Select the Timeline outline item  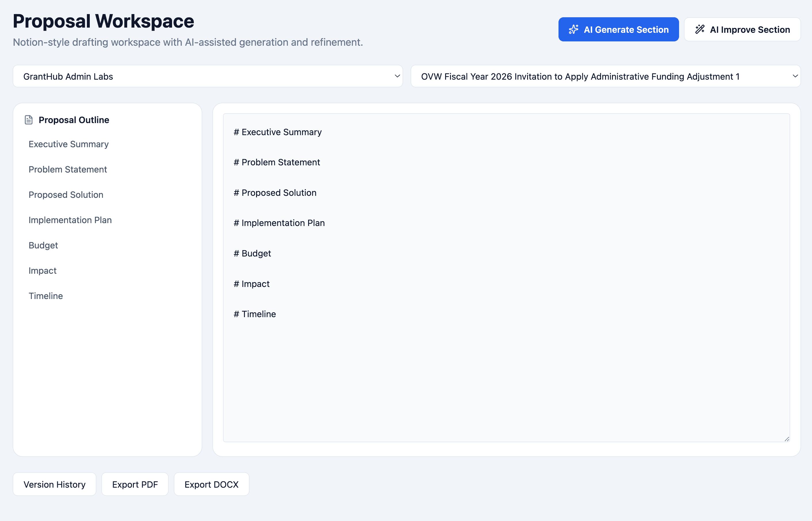click(x=46, y=296)
